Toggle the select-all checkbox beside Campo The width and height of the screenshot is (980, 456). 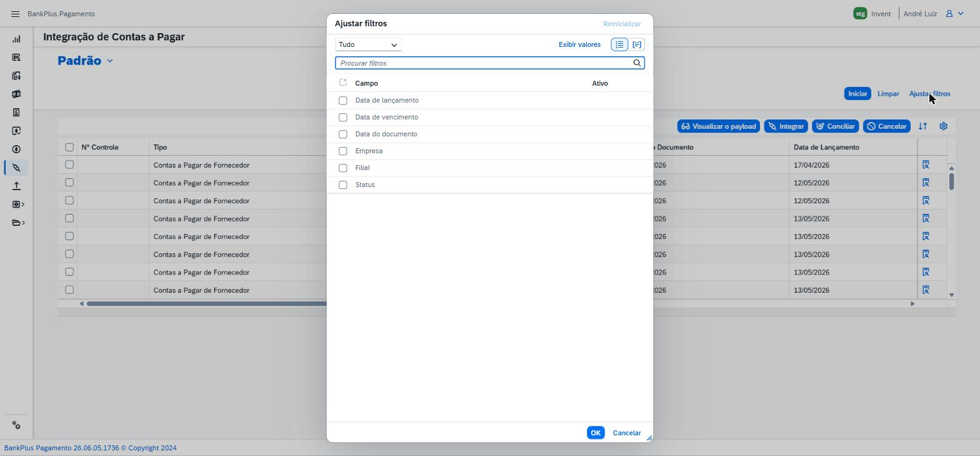(x=342, y=83)
